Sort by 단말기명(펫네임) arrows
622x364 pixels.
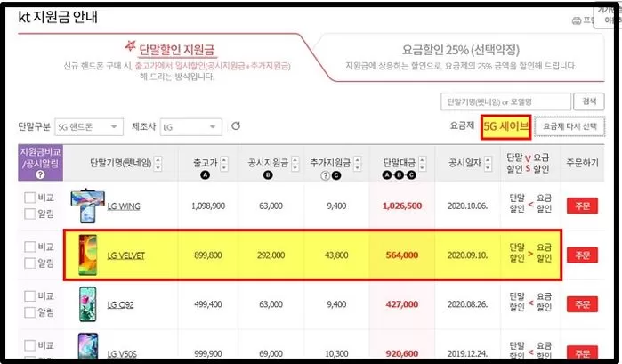tap(158, 163)
